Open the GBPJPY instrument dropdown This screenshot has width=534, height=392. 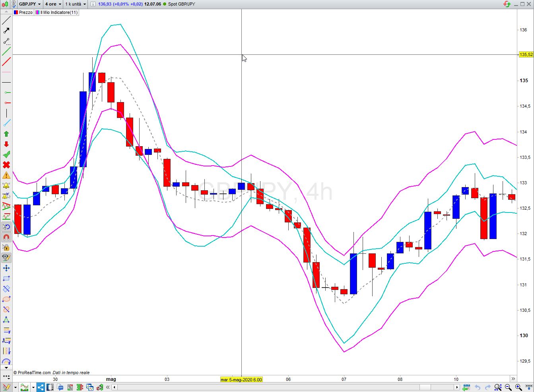(30, 4)
